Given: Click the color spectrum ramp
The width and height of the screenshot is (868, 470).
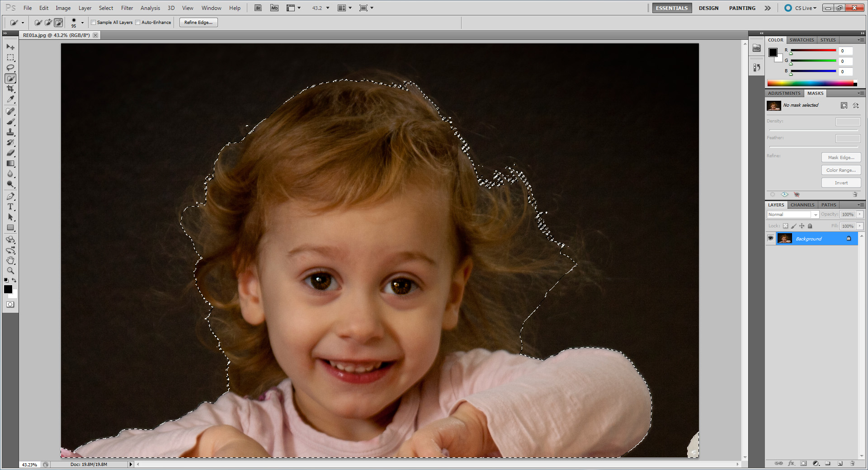Looking at the screenshot, I should click(812, 83).
